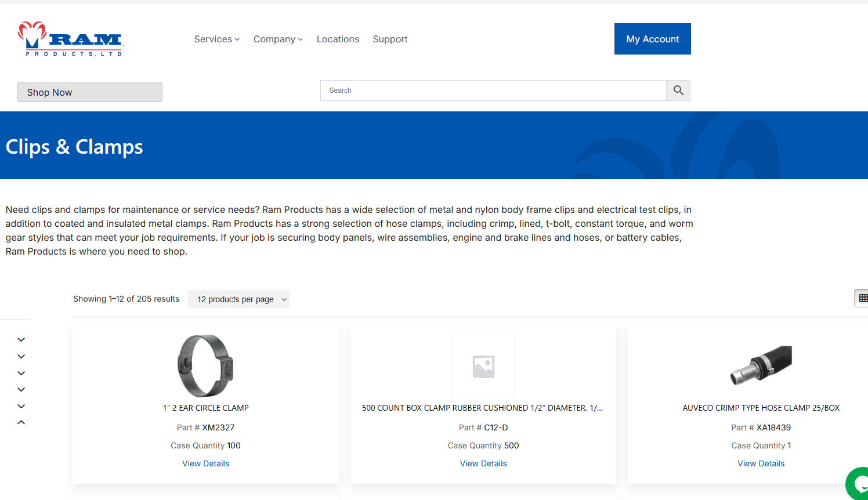Click the My Account button
The width and height of the screenshot is (868, 500).
[652, 39]
